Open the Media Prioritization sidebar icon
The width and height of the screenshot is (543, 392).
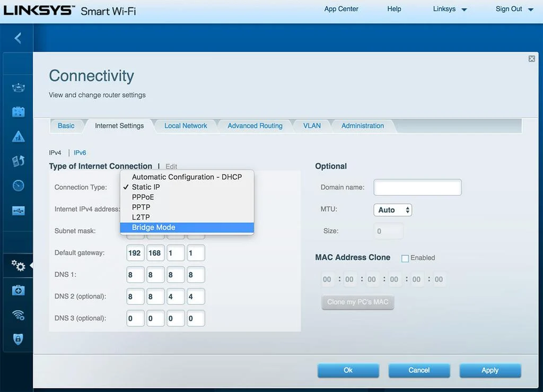(19, 161)
